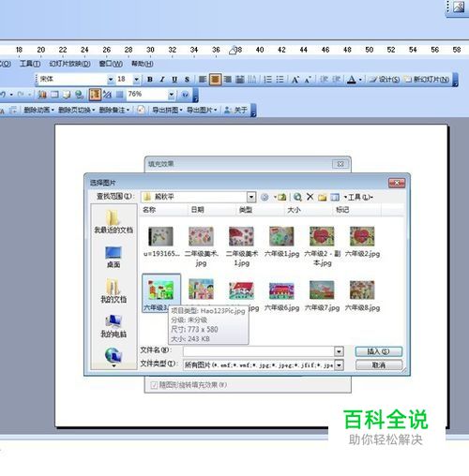
Task: Click the 插入(S) Insert button
Action: [379, 351]
